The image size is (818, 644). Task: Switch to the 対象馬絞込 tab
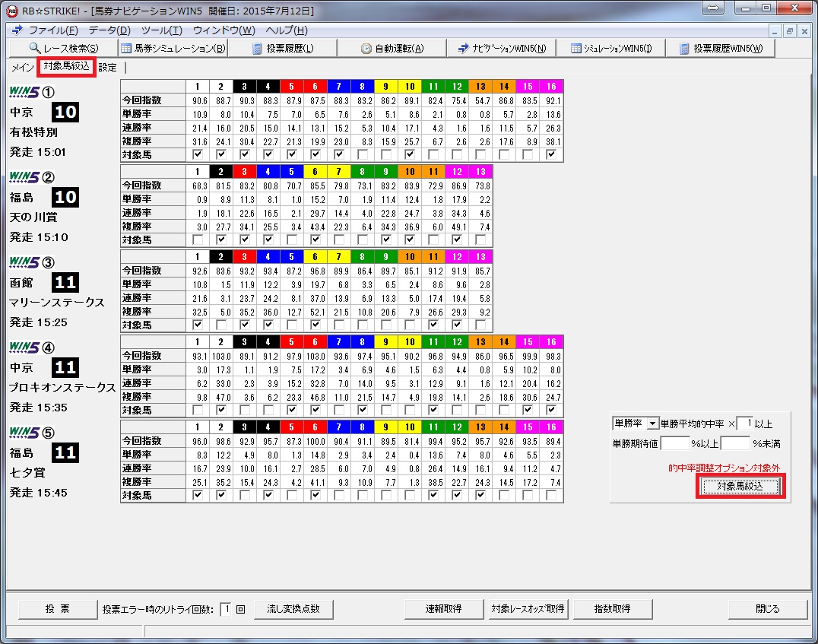(66, 66)
